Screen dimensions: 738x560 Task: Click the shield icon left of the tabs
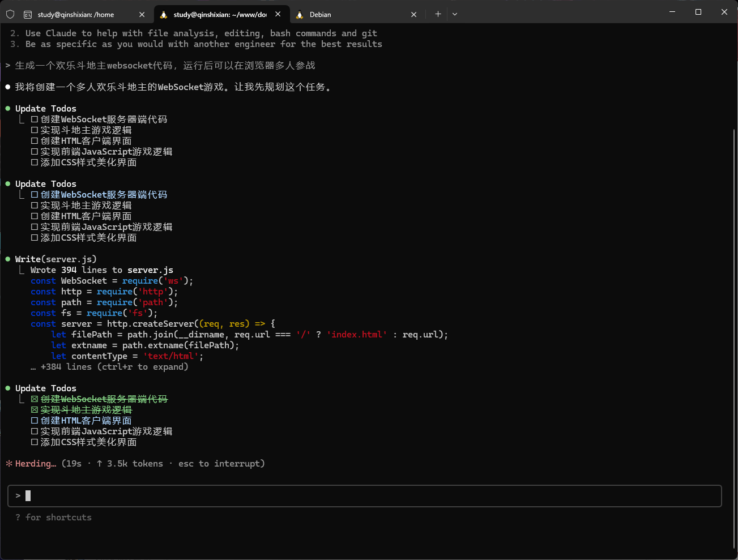pos(10,14)
